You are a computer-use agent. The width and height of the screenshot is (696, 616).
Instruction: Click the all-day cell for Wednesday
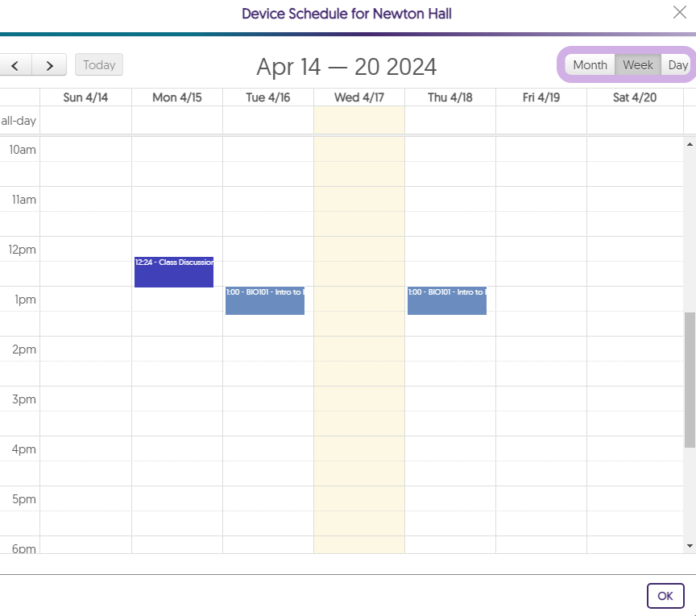[x=359, y=121]
